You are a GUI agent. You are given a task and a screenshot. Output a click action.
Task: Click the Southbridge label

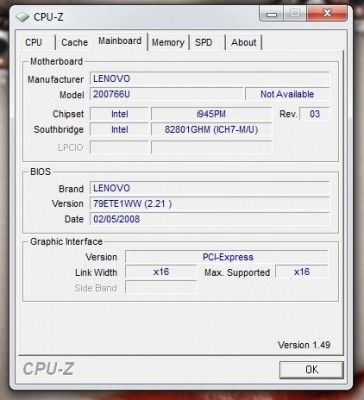pos(59,130)
